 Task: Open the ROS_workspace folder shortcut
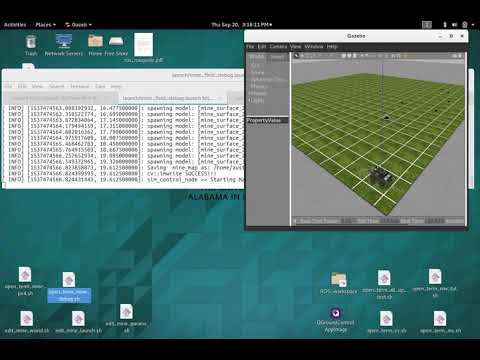(x=338, y=283)
